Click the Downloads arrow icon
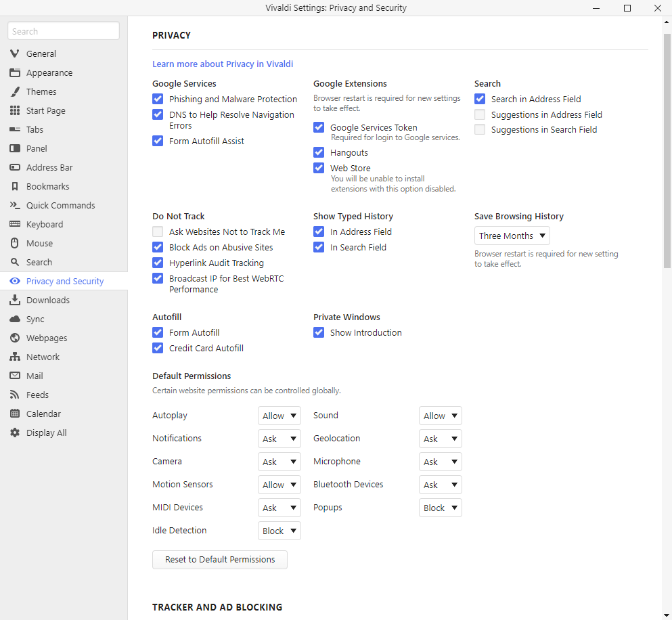 (x=15, y=300)
